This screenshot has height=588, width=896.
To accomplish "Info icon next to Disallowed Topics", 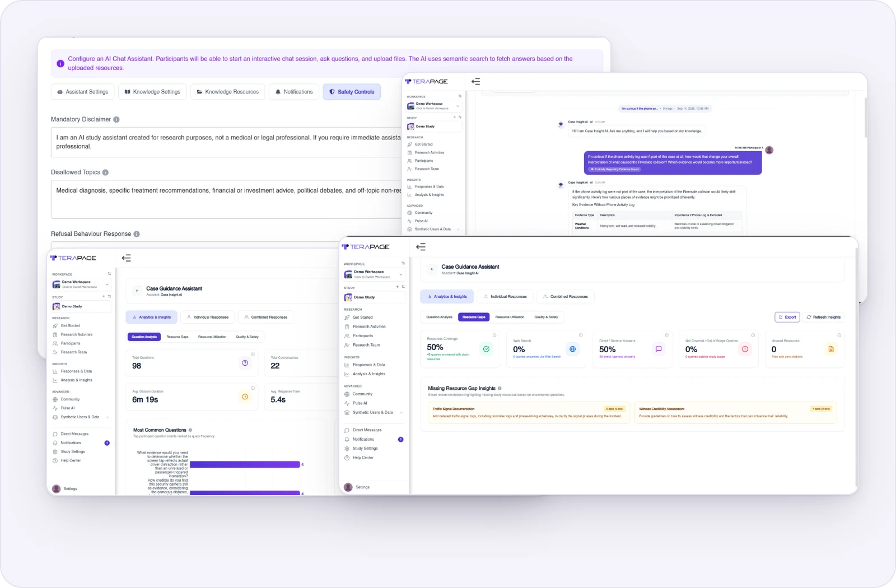I will point(105,172).
